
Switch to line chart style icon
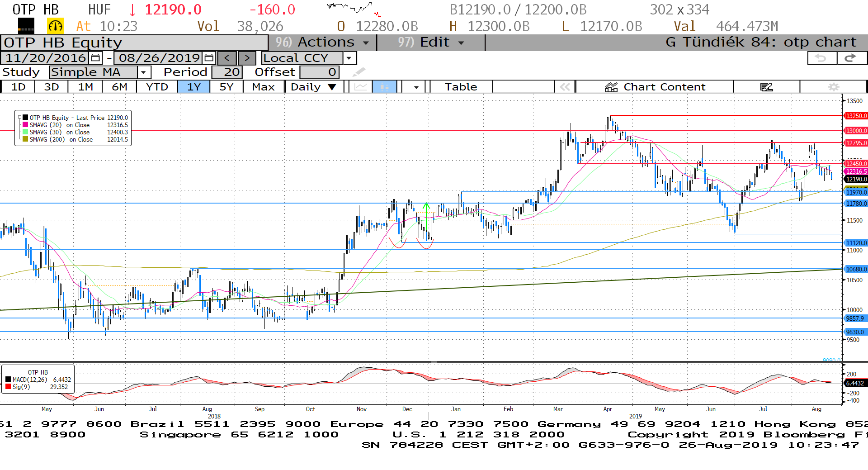360,87
